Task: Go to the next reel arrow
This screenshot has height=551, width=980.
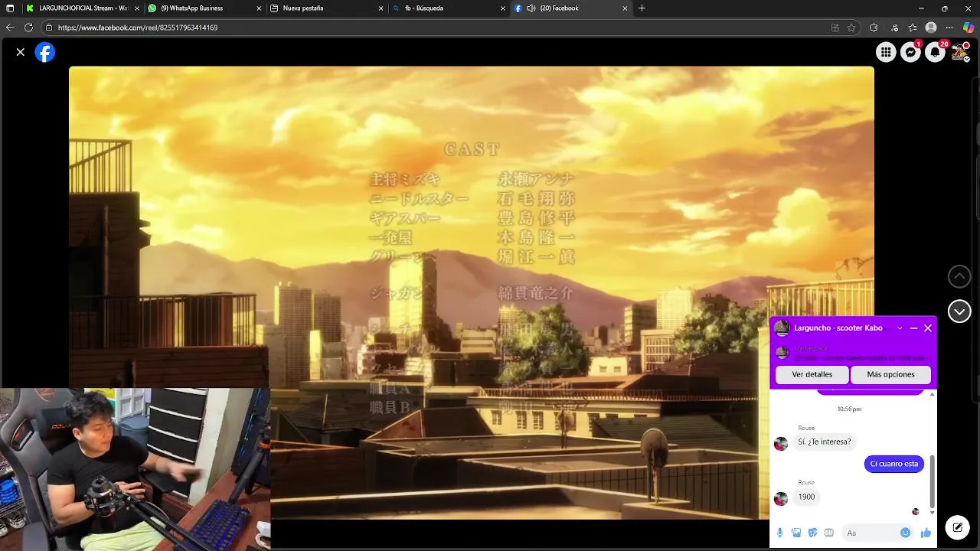Action: point(959,311)
